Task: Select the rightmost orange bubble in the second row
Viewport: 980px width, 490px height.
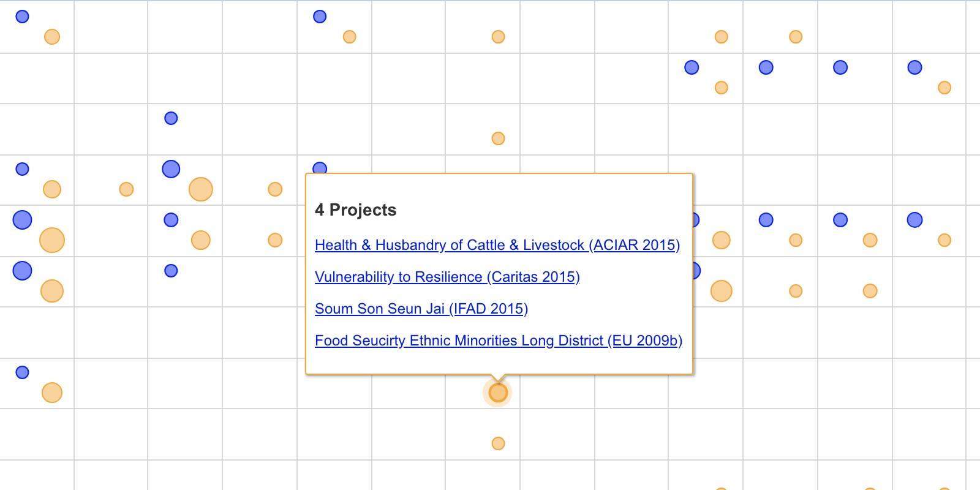Action: tap(944, 88)
